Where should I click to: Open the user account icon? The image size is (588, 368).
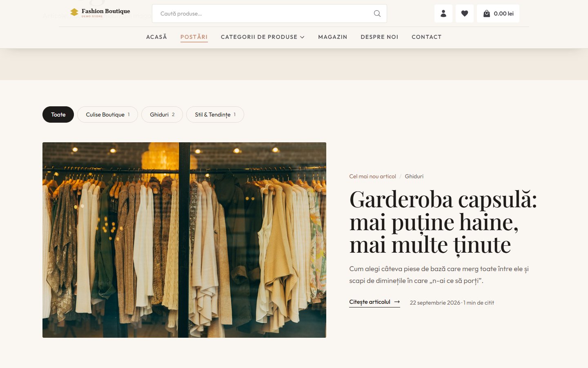(x=443, y=13)
